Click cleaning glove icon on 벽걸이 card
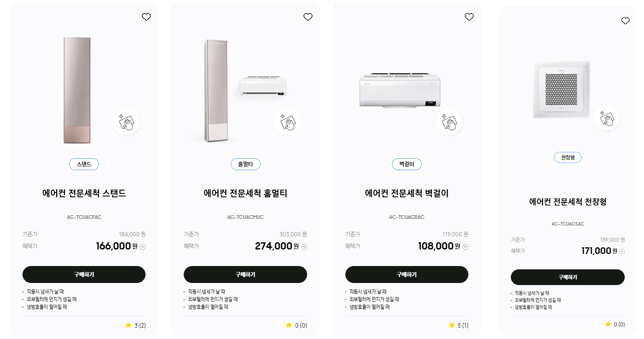The height and width of the screenshot is (339, 644). point(449,122)
